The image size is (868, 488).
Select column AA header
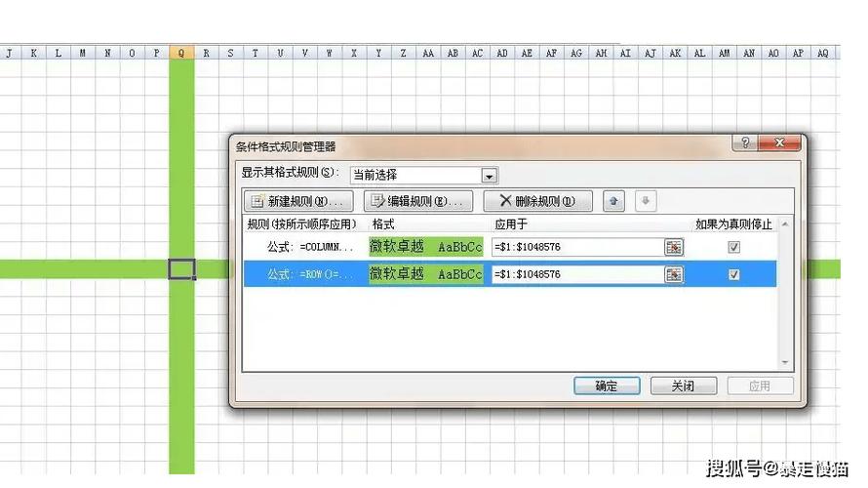pyautogui.click(x=428, y=53)
